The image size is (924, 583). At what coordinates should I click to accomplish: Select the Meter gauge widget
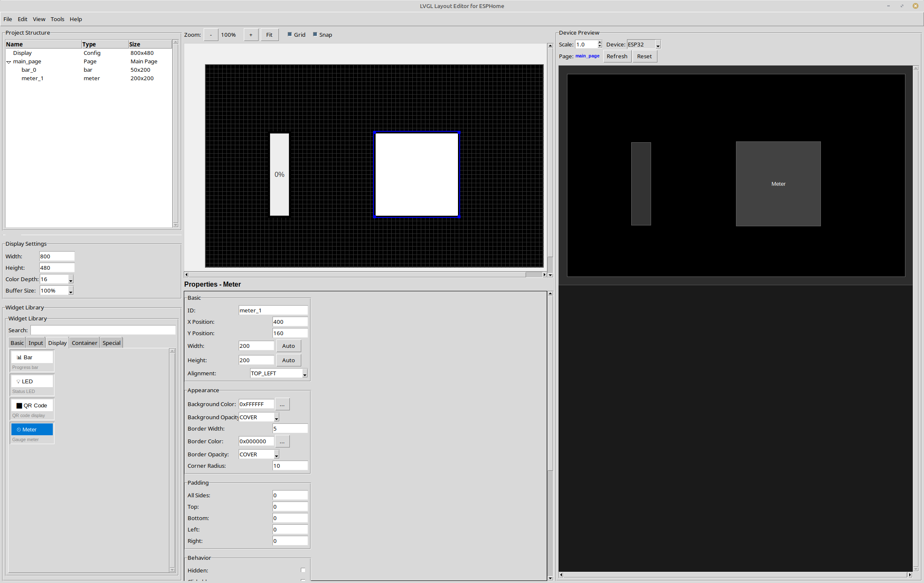pyautogui.click(x=32, y=429)
